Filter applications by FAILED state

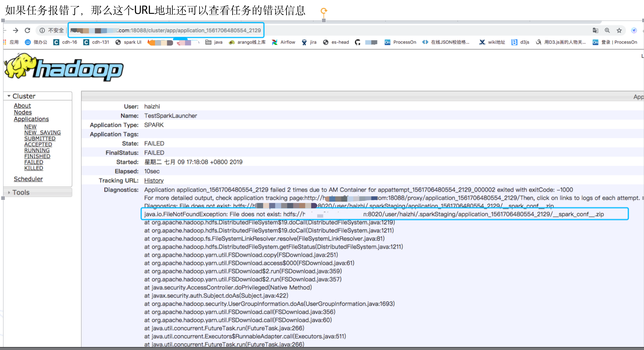click(34, 162)
